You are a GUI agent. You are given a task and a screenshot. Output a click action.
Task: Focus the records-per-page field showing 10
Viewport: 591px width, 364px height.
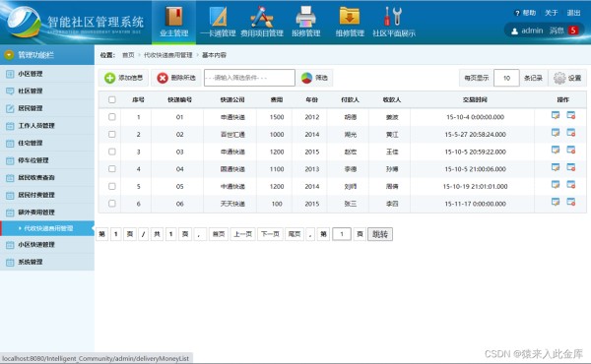pyautogui.click(x=506, y=78)
